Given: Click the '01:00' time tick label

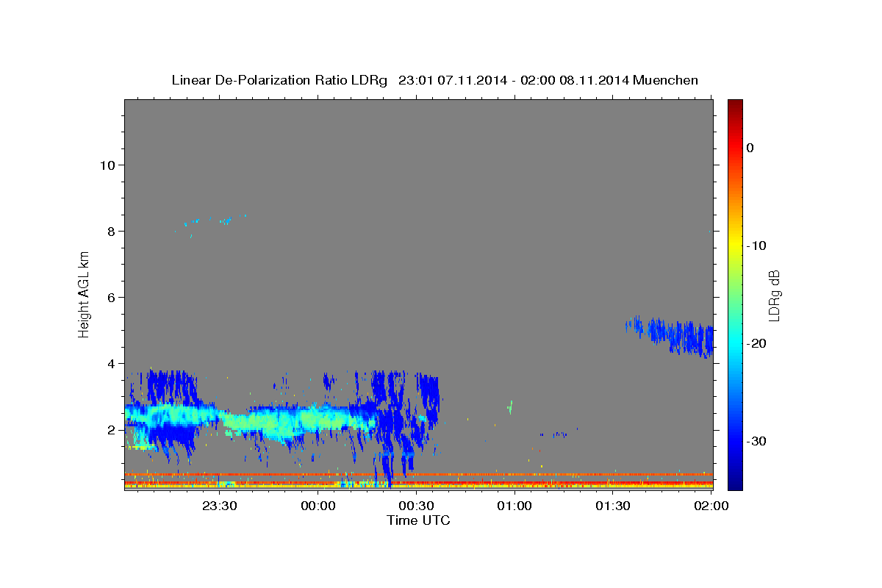Looking at the screenshot, I should click(x=514, y=506).
